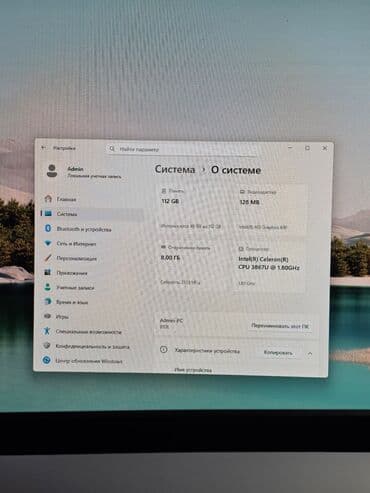Viewport: 370px width, 493px height.
Task: Collapse the Характеристики устройства section chevron
Action: click(310, 353)
